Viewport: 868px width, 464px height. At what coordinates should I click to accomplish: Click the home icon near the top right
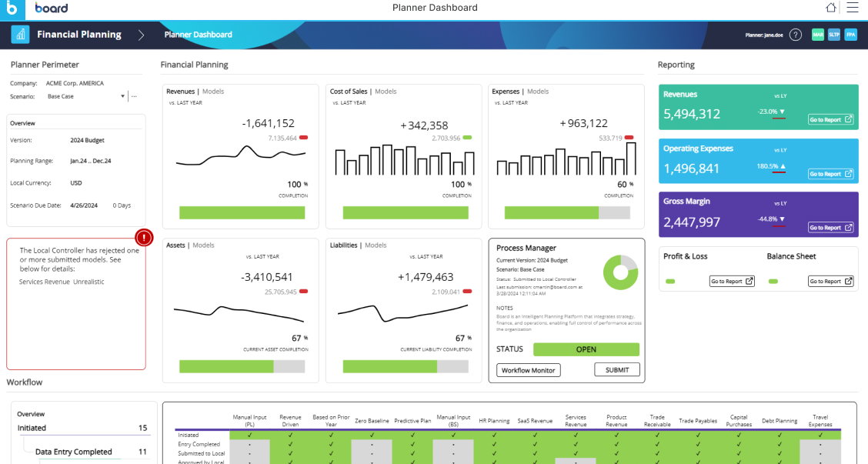830,8
